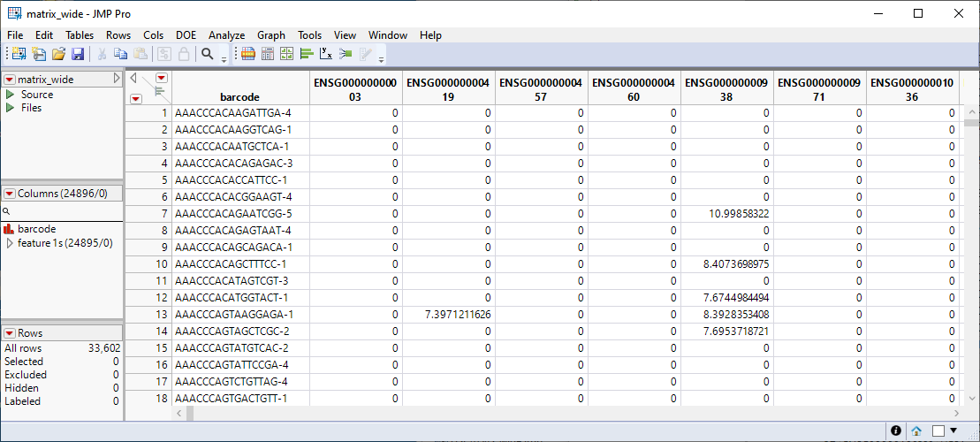Image resolution: width=980 pixels, height=442 pixels.
Task: Click the Cut scissors icon
Action: (x=101, y=54)
